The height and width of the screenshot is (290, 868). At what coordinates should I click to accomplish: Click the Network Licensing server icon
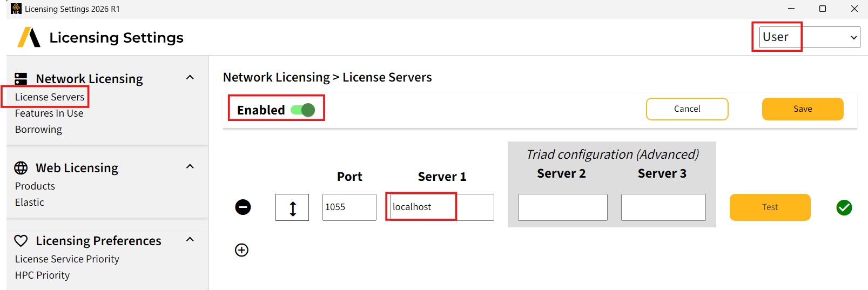[21, 79]
